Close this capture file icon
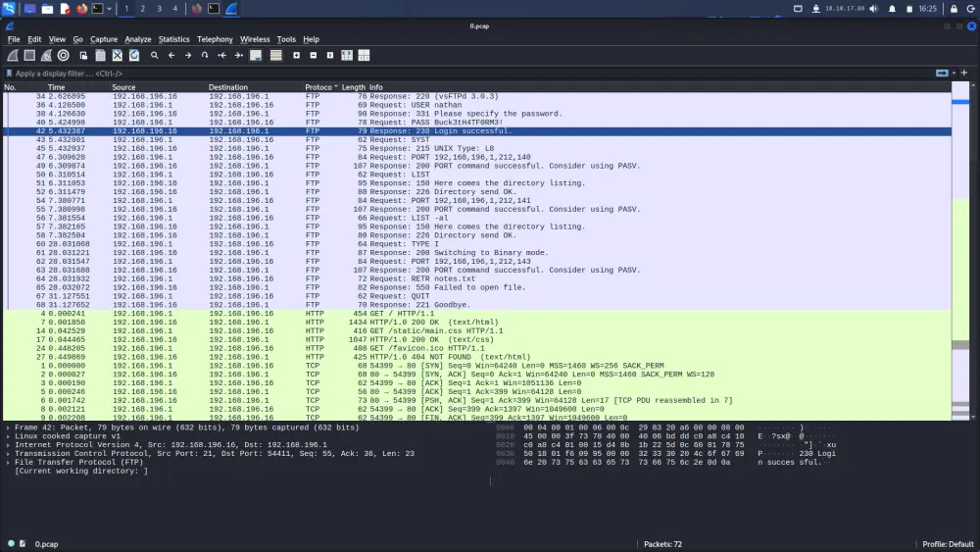Screen dimensions: 980x552 click(x=117, y=56)
